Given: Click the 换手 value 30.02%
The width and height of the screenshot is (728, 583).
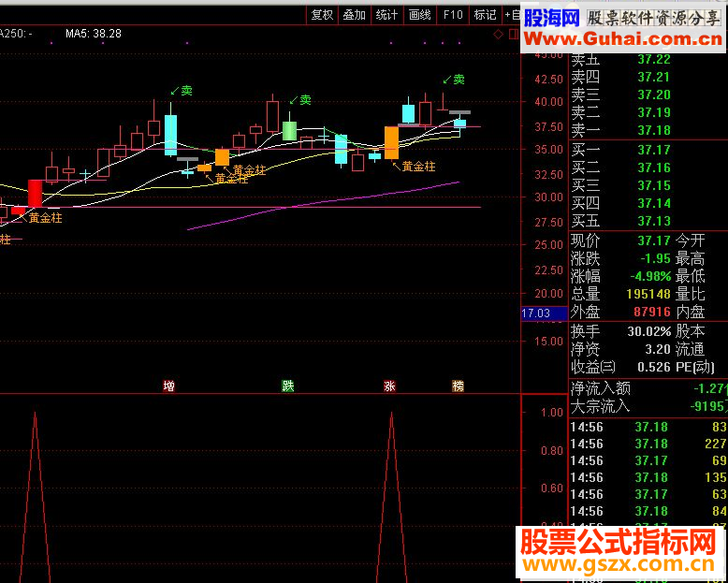Looking at the screenshot, I should (x=649, y=331).
